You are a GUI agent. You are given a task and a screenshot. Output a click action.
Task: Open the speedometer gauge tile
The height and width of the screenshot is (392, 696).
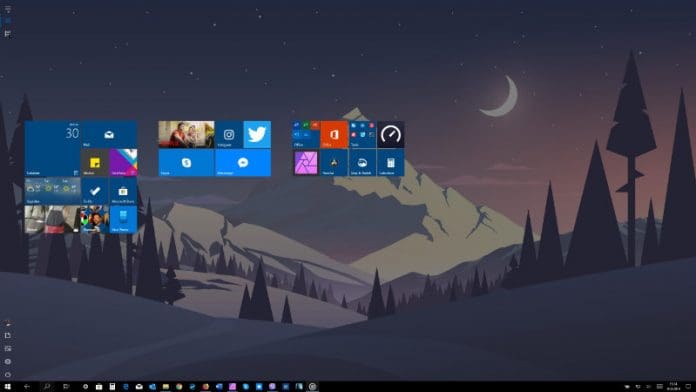coord(391,135)
